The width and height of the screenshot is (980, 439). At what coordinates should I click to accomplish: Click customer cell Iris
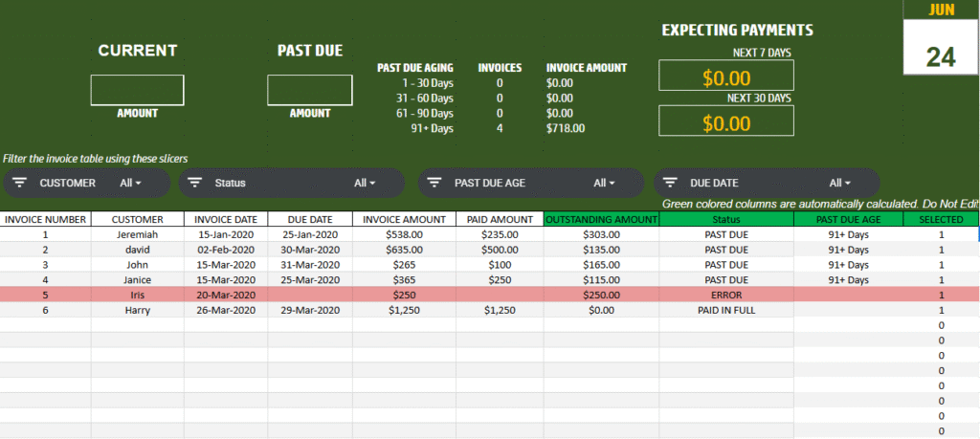tap(138, 295)
